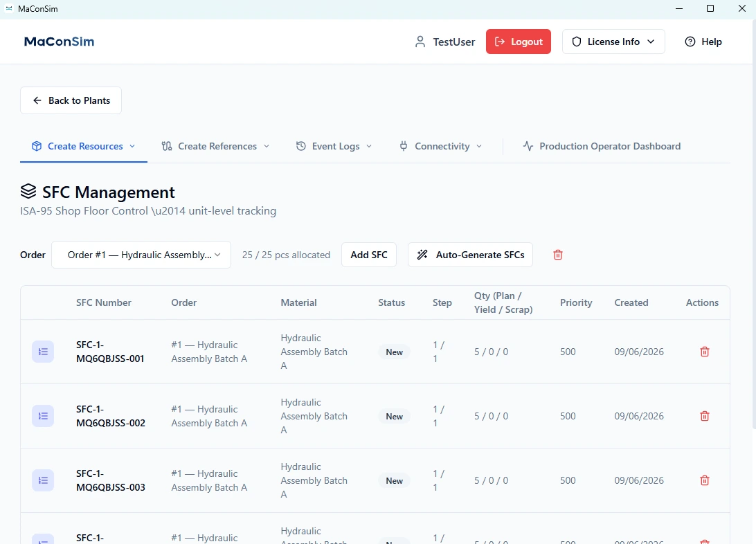Click the Logout button

519,42
